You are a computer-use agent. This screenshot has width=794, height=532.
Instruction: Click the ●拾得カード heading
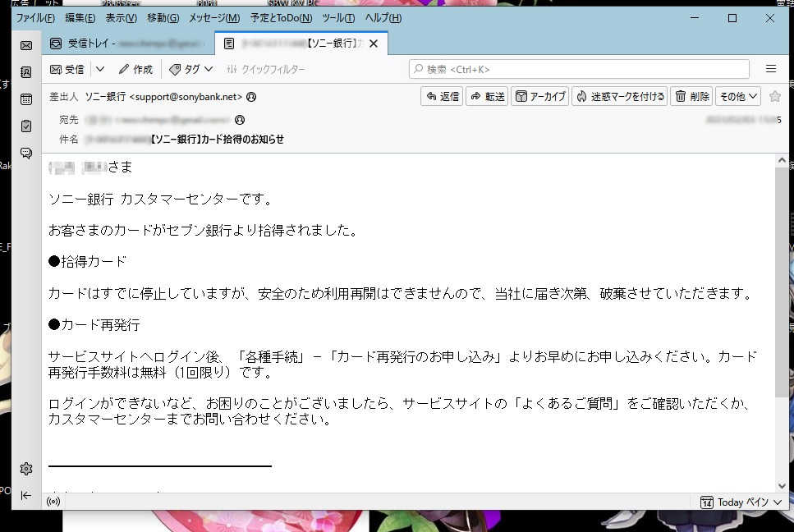[87, 262]
